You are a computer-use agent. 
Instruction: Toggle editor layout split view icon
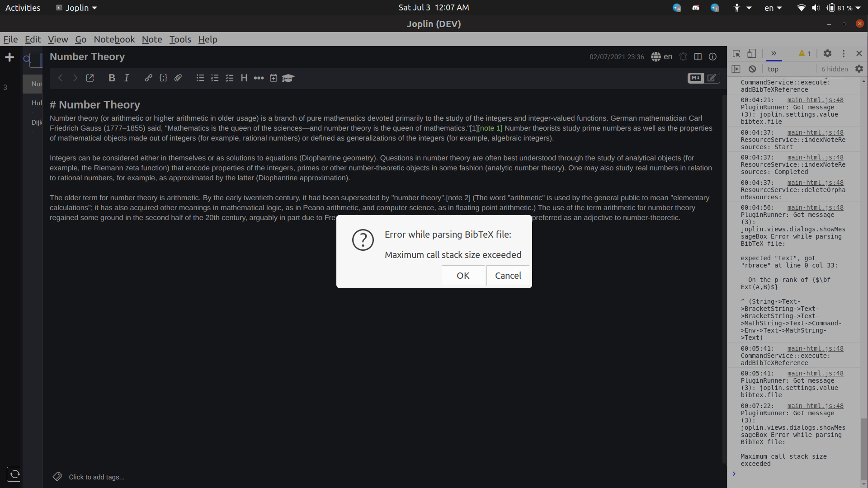tap(698, 56)
